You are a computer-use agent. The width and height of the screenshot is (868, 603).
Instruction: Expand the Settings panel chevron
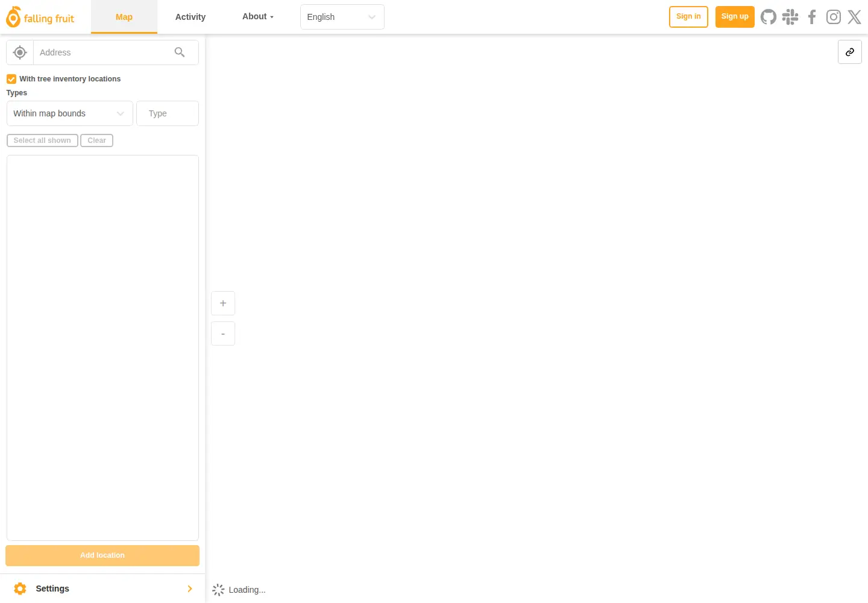pos(190,589)
